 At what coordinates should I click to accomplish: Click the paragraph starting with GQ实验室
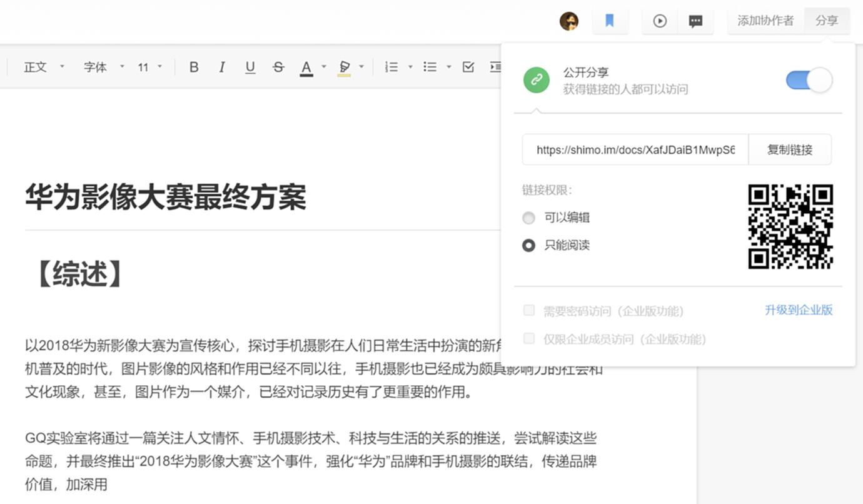[x=311, y=461]
